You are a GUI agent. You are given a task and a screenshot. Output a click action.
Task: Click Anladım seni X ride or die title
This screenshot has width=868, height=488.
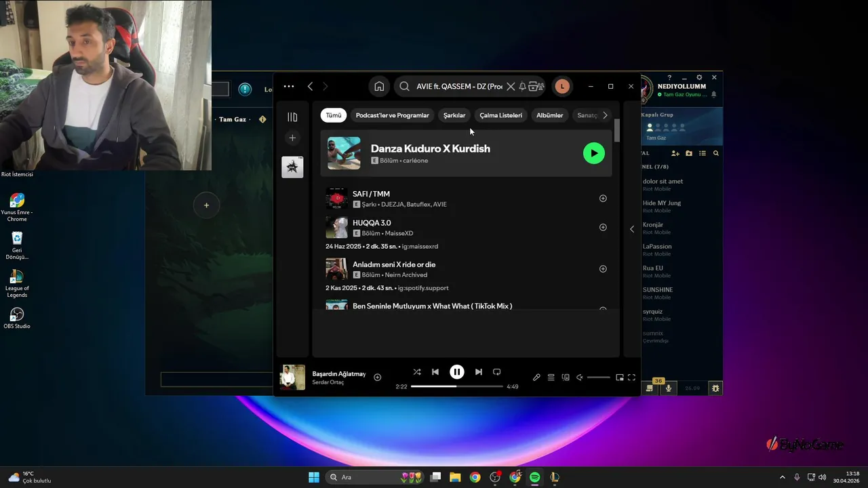[394, 264]
